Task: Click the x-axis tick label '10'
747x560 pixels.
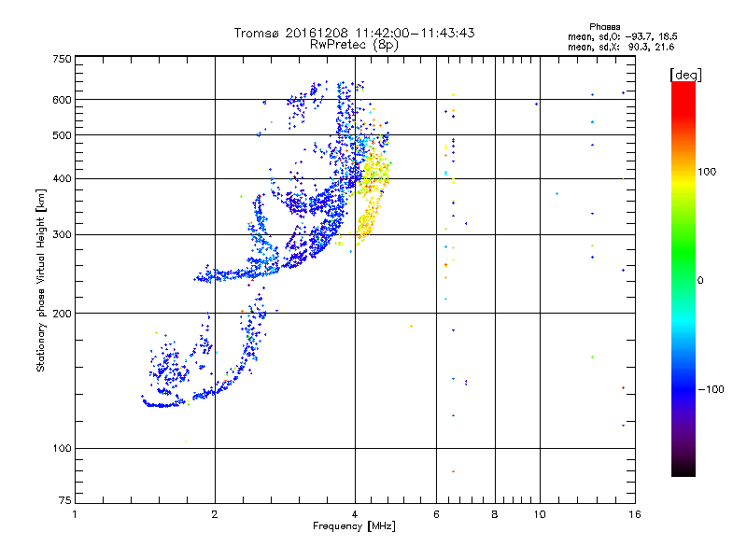Action: click(x=540, y=514)
